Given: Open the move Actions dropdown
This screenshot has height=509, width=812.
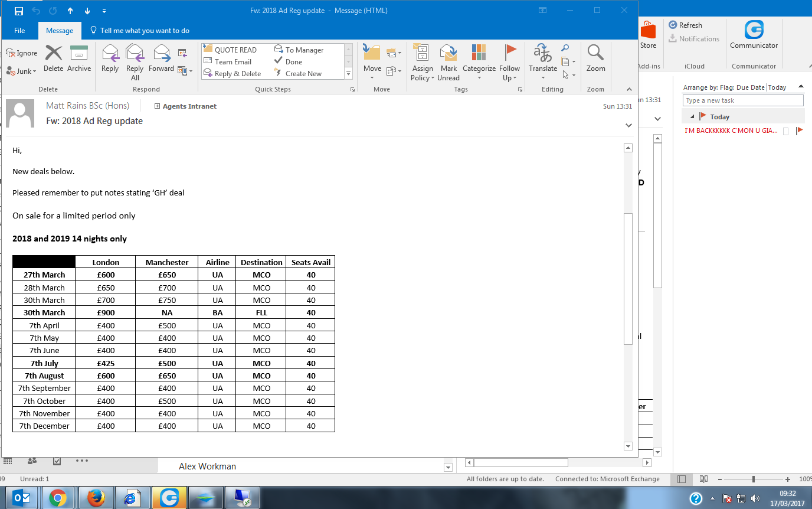Looking at the screenshot, I should coord(394,71).
